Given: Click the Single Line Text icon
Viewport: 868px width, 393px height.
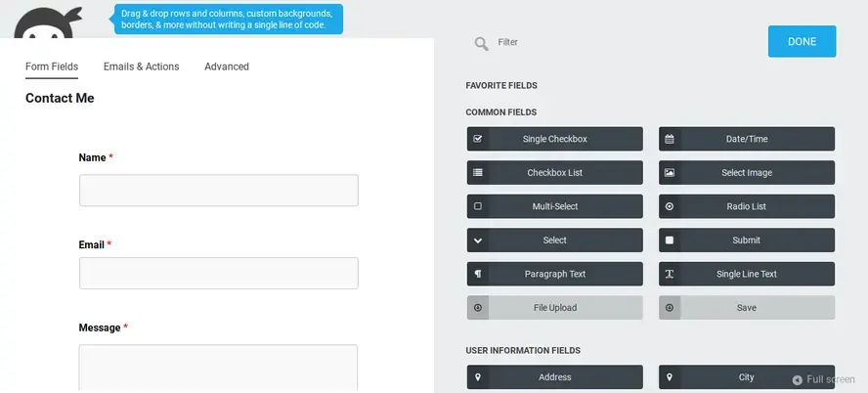Looking at the screenshot, I should click(x=670, y=274).
